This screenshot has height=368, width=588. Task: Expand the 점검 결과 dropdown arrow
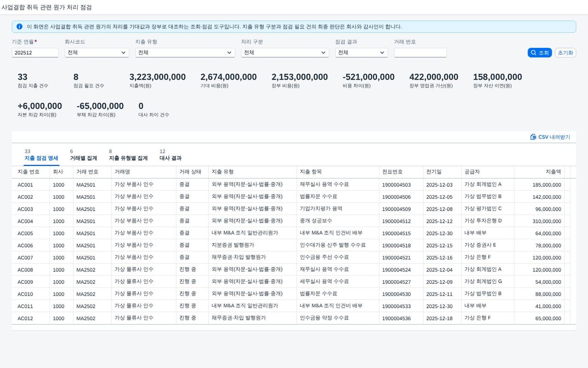point(382,53)
